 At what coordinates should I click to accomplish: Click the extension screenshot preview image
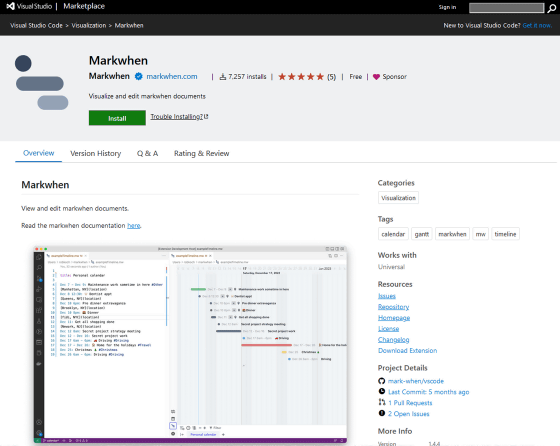tap(190, 345)
